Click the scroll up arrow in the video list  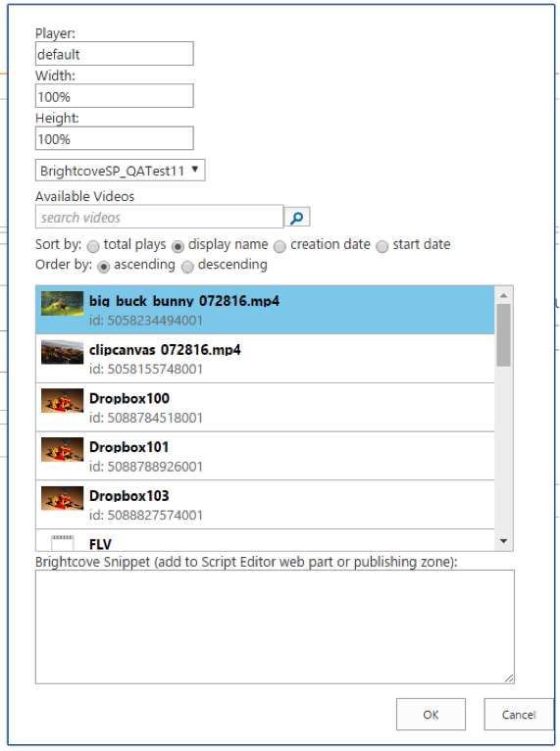click(x=503, y=295)
